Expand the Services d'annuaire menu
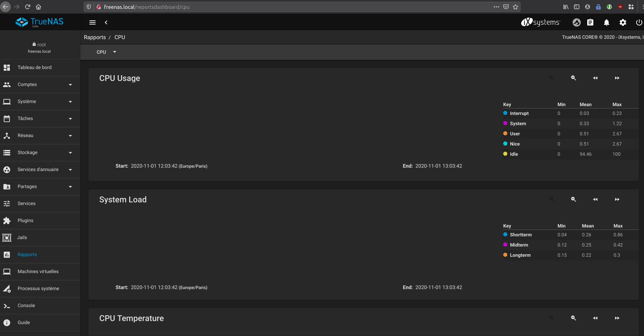 40,170
